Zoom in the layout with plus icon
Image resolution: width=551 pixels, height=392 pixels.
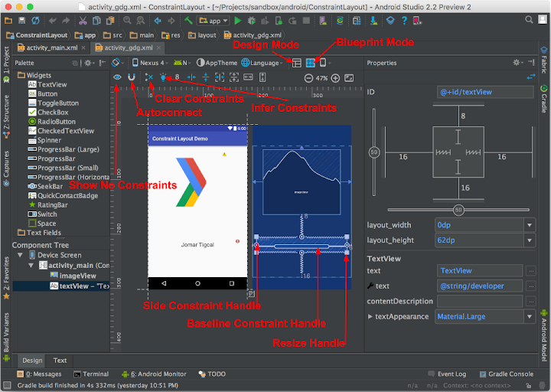tap(334, 78)
